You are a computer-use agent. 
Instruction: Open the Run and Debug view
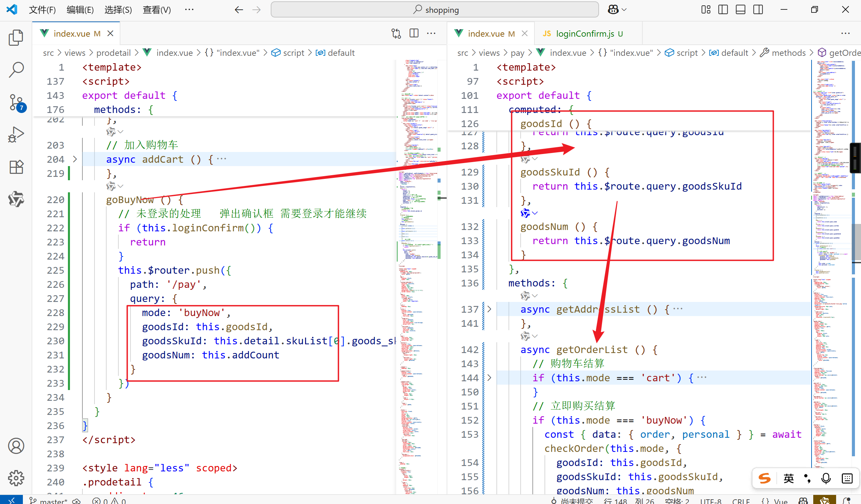[x=16, y=134]
